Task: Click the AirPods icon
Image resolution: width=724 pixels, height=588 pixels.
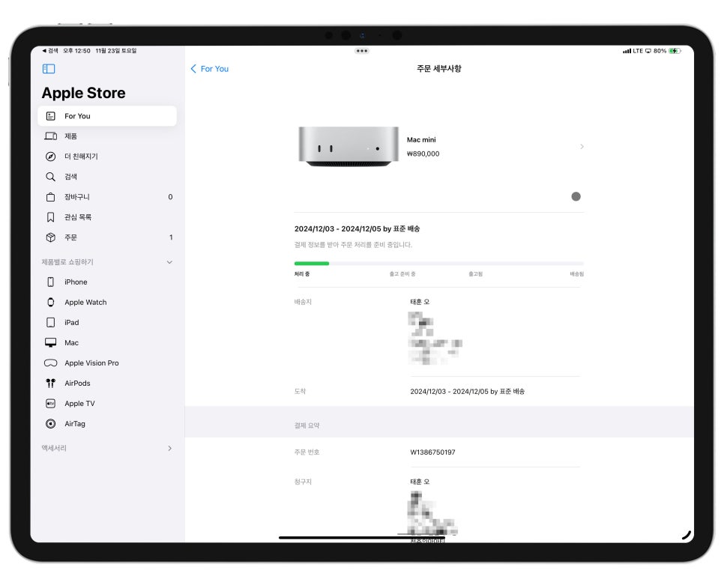Action: (51, 384)
